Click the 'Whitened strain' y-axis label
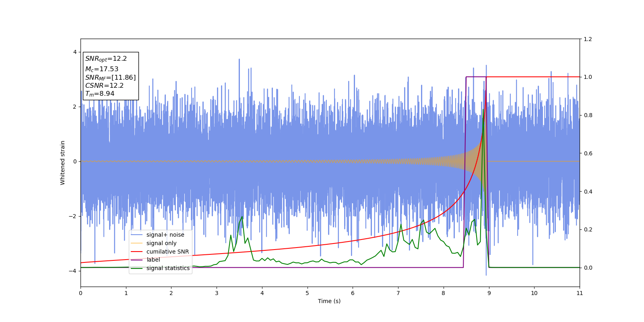Image resolution: width=644 pixels, height=322 pixels. (x=63, y=163)
